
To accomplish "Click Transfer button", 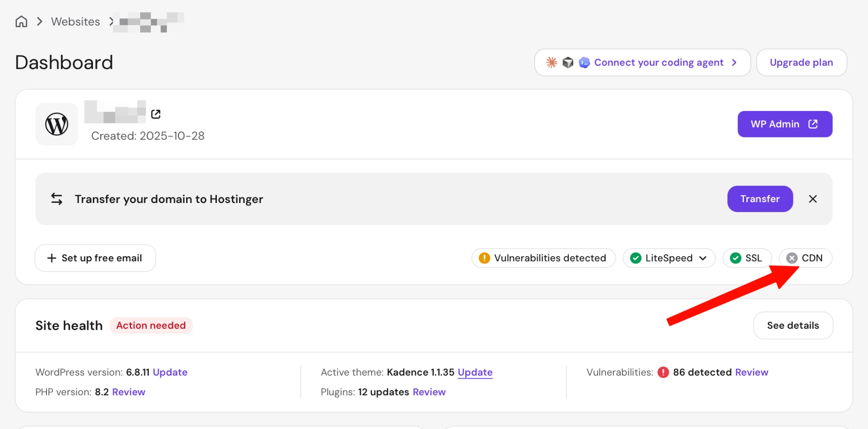I will [x=760, y=199].
